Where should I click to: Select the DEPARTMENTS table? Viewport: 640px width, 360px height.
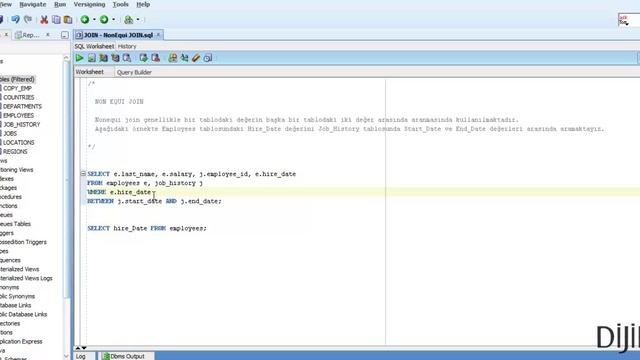(x=22, y=106)
